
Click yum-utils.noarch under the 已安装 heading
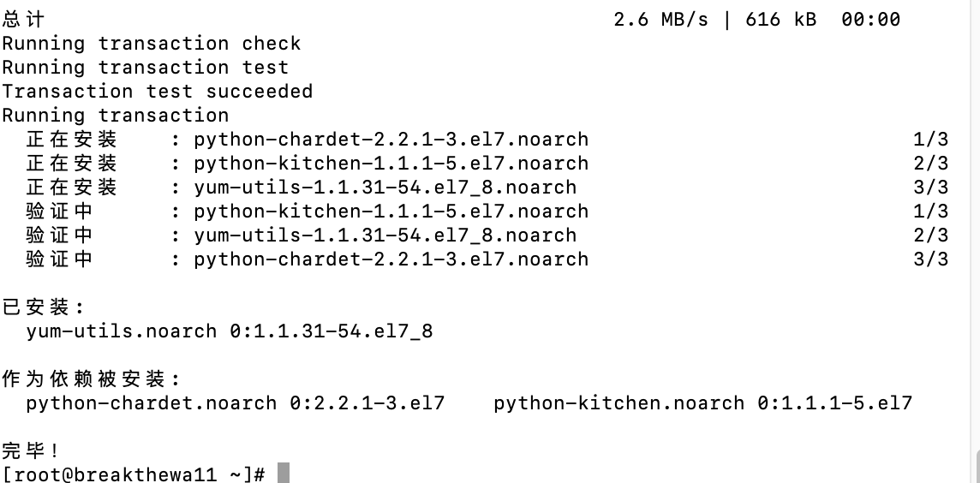(x=122, y=331)
